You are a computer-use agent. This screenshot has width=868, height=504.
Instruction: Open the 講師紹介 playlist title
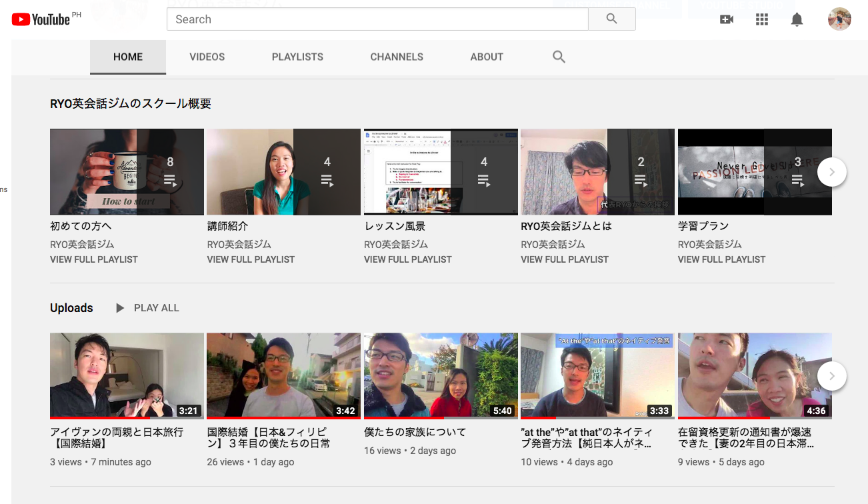227,226
